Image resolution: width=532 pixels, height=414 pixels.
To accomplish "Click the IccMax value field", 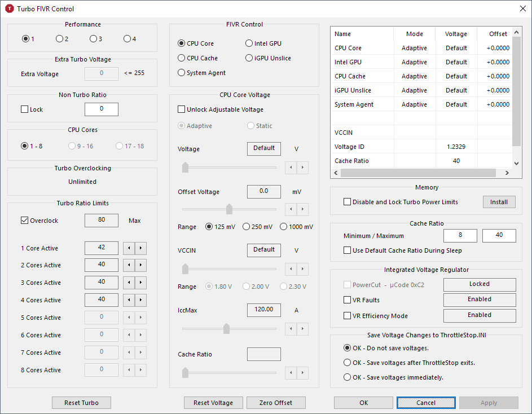I will (x=264, y=310).
